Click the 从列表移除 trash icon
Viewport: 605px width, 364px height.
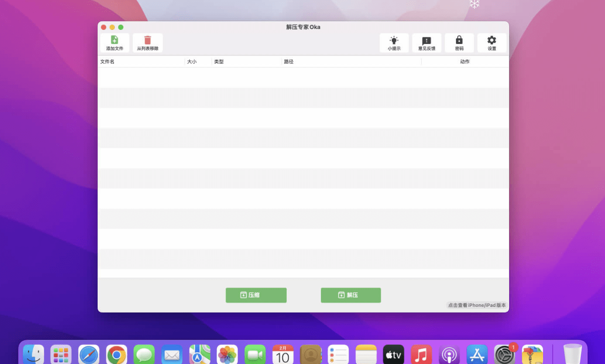(x=148, y=40)
